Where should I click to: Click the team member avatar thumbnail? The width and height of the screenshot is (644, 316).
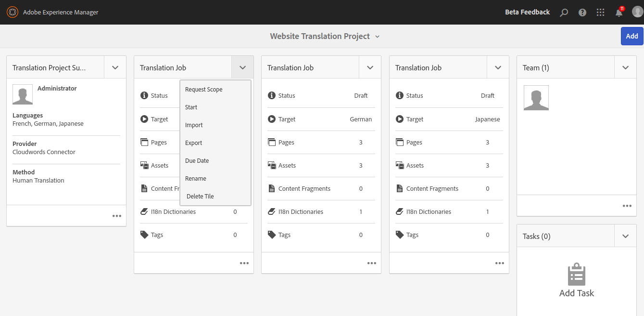(536, 98)
